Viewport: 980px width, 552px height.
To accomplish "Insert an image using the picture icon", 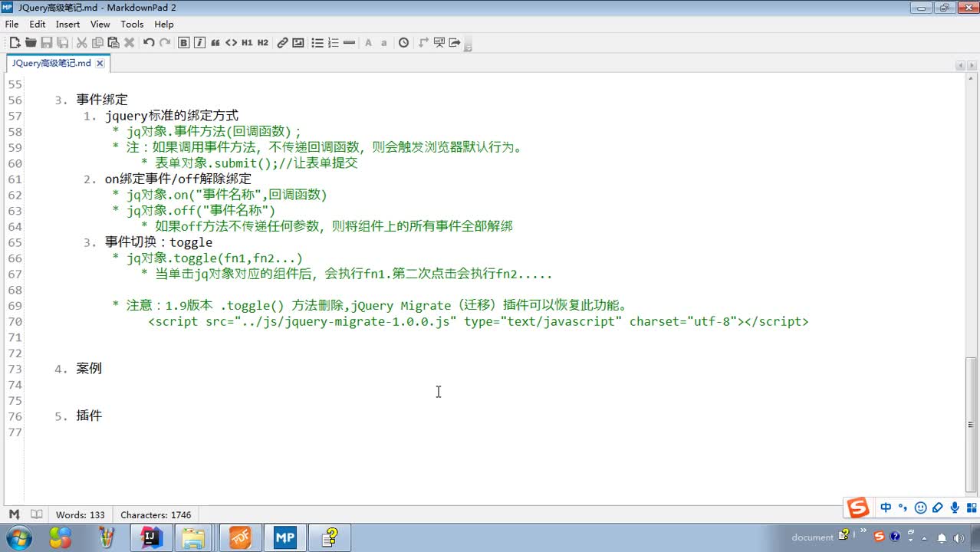I will (x=298, y=43).
